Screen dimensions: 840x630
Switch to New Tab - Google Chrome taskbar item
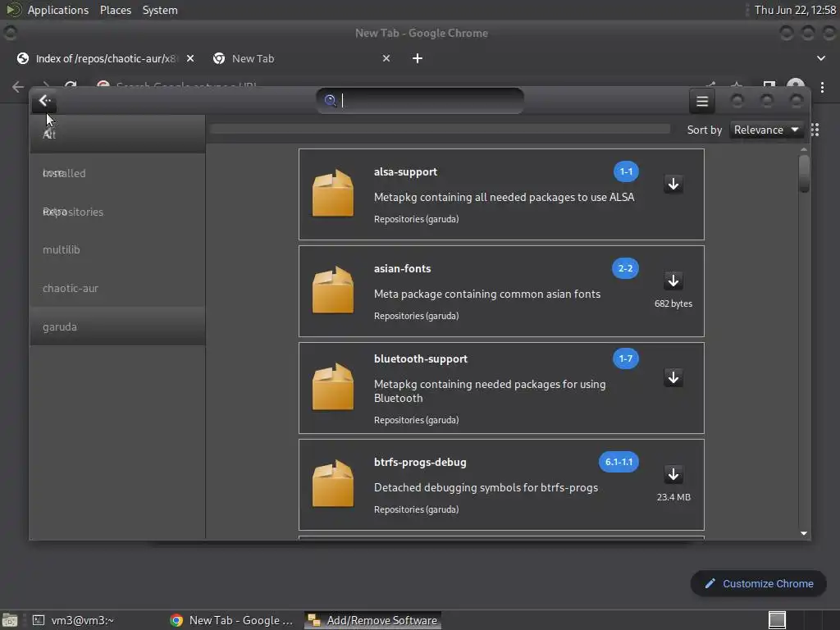coord(231,620)
